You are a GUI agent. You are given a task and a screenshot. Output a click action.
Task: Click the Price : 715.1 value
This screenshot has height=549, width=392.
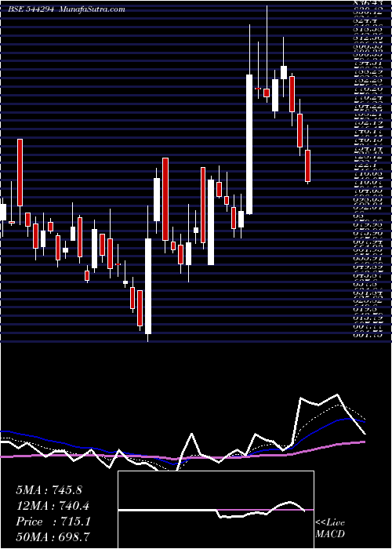[x=53, y=522]
